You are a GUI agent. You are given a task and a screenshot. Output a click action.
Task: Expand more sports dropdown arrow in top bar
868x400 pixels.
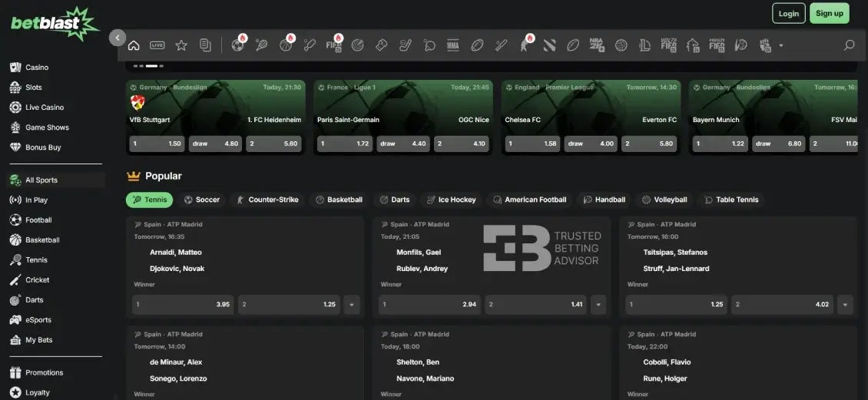pos(781,45)
